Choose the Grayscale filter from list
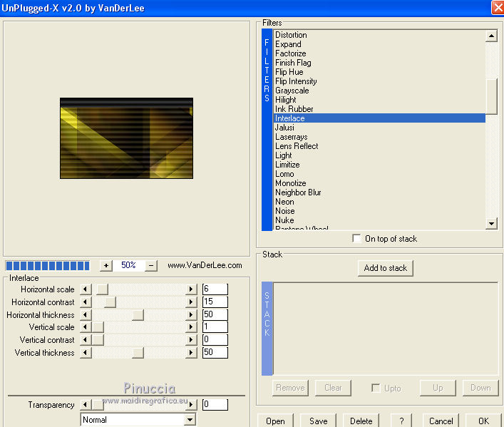504x427 pixels. (x=292, y=91)
